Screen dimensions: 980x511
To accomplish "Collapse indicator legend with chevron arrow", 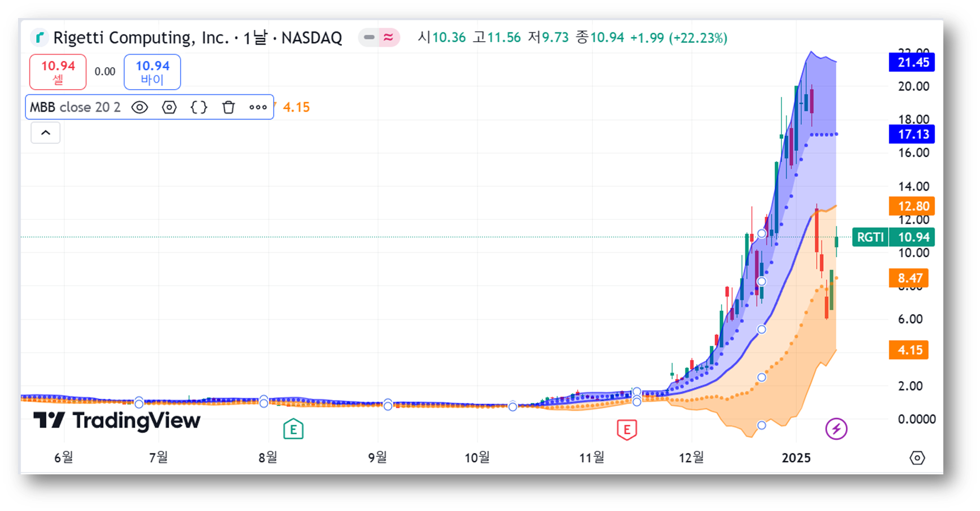I will [46, 133].
